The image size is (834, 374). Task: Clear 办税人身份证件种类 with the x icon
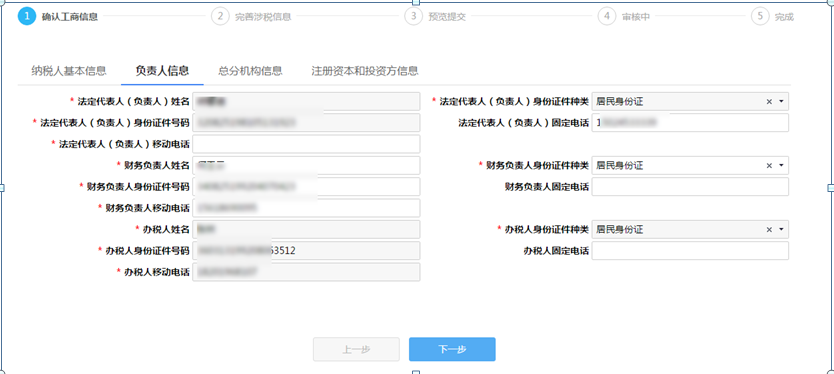coord(769,229)
